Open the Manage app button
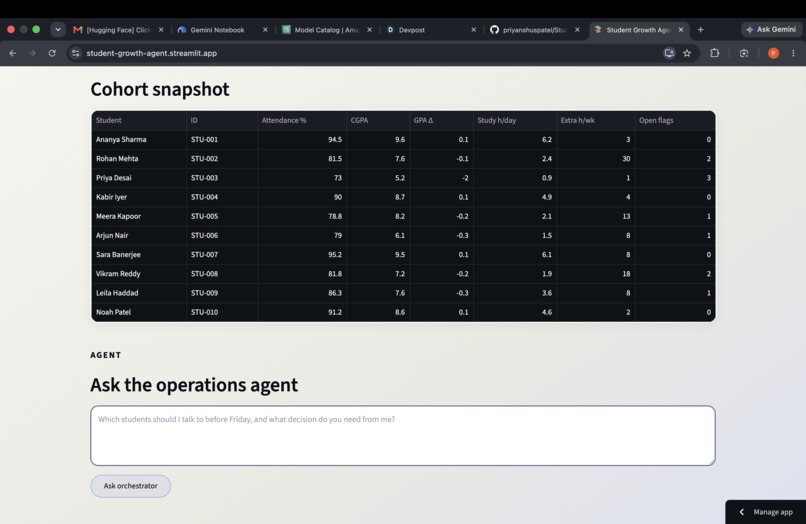Viewport: 806px width, 524px height. pos(766,512)
